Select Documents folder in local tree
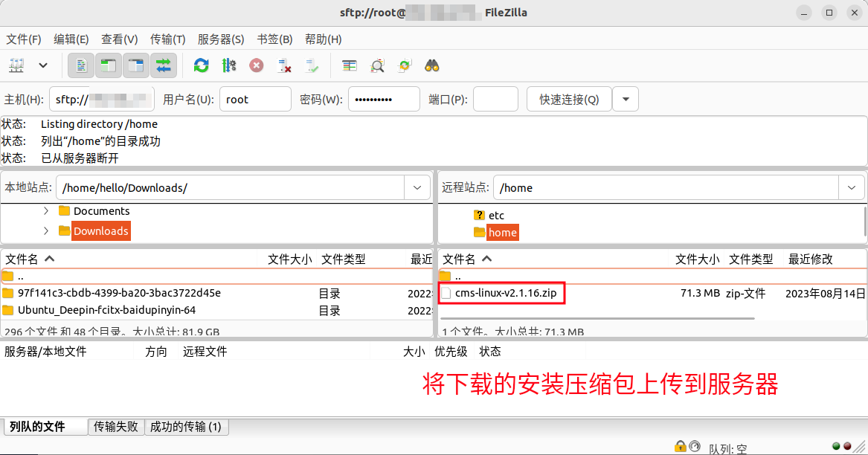Screen dimensions: 868x455 click(101, 211)
